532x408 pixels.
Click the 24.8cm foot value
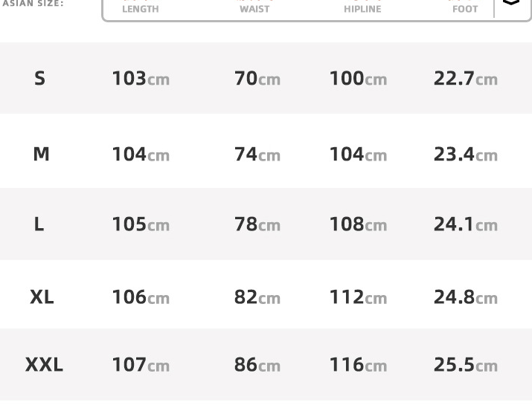pos(465,297)
